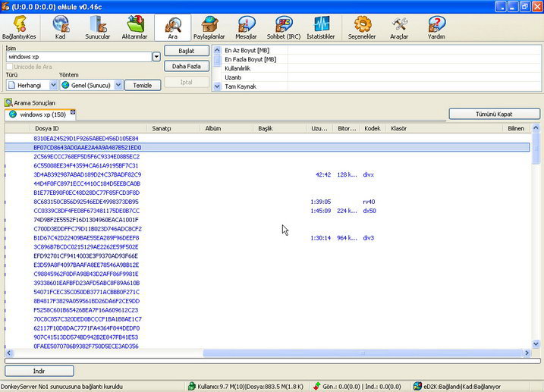The height and width of the screenshot is (392, 544).
Task: Click the En Fazla Boyut [MB] value field
Action: click(414, 59)
